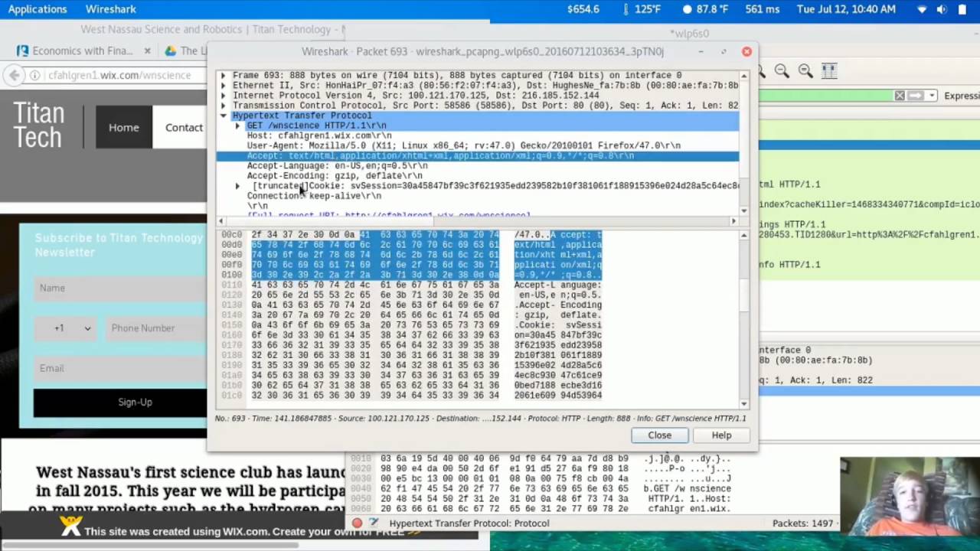Expand the truncated Cookie row
The width and height of the screenshot is (980, 551).
click(237, 186)
